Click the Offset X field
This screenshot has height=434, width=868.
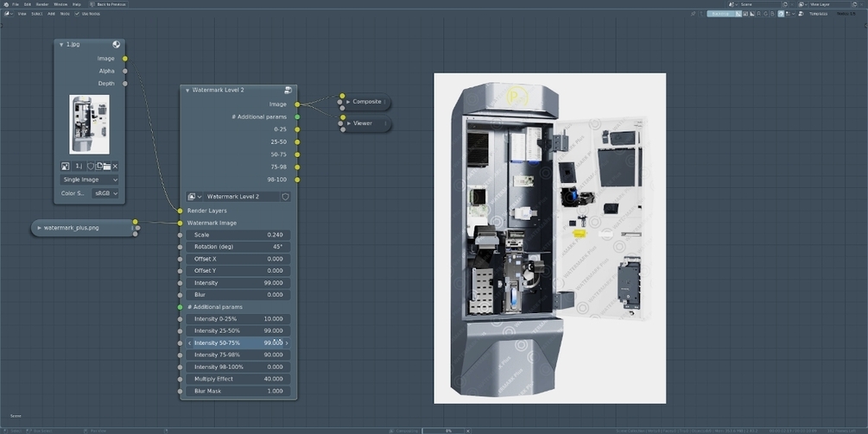(x=238, y=259)
